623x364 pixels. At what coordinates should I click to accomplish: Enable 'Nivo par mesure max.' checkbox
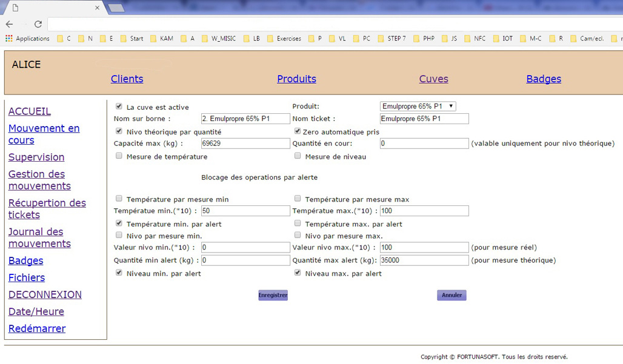pos(298,235)
